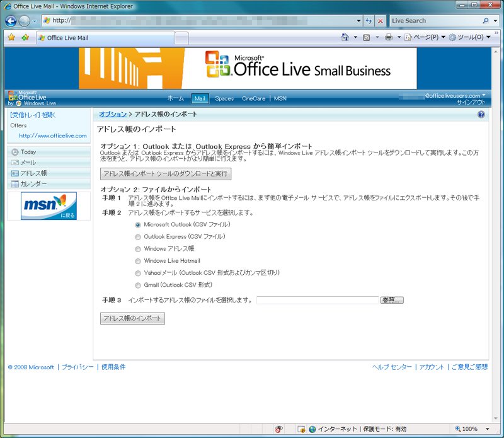The width and height of the screenshot is (504, 438).
Task: Click アドレス帳インポート ツールのダウンロードと実行 button
Action: [x=166, y=174]
